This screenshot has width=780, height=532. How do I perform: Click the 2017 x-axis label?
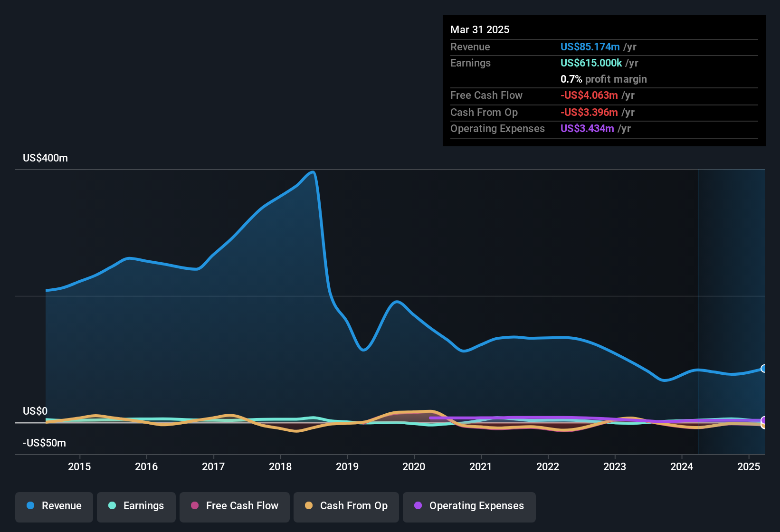(x=213, y=466)
